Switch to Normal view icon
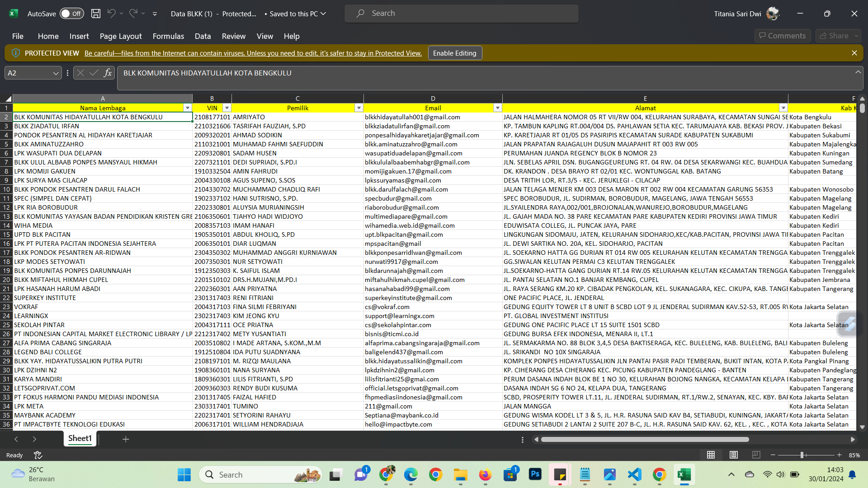The image size is (868, 488). coord(711,455)
